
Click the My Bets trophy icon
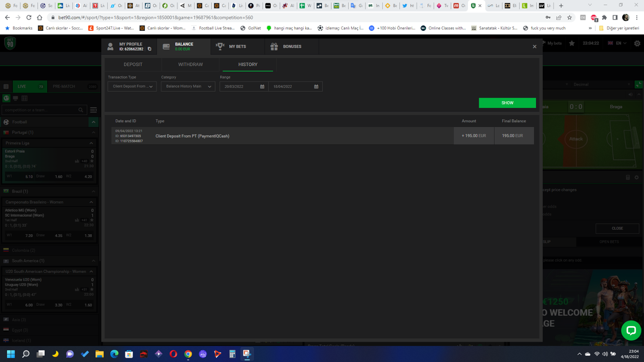220,46
